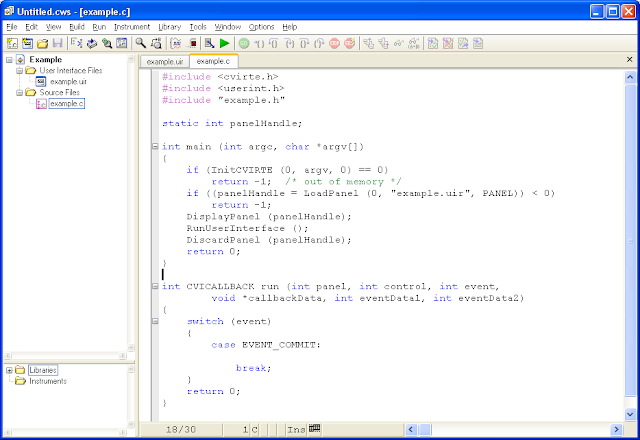The height and width of the screenshot is (440, 640).
Task: Click the step-to-cursor brace icon after GO
Action: coord(259,43)
